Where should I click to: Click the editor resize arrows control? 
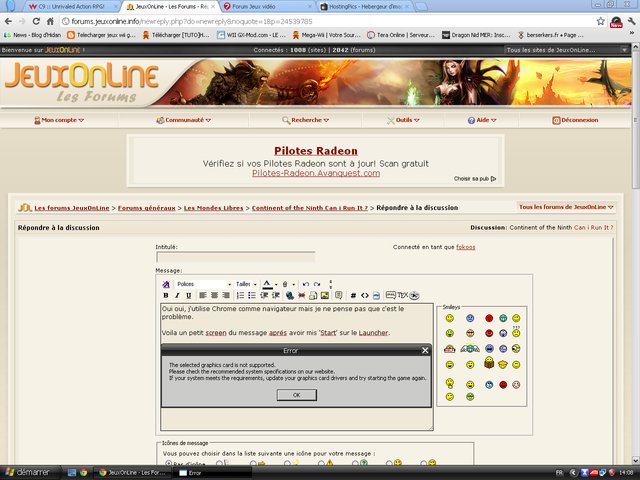click(x=331, y=284)
